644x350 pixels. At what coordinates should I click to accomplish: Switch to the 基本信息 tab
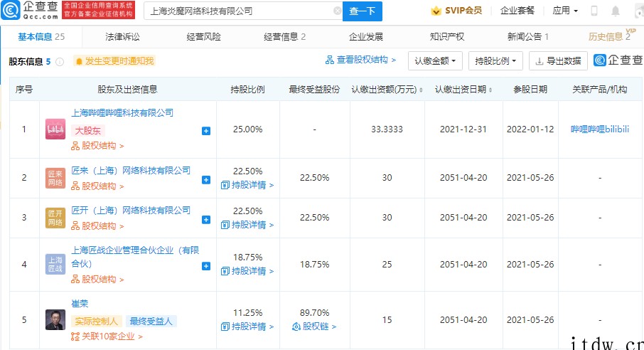(x=41, y=36)
